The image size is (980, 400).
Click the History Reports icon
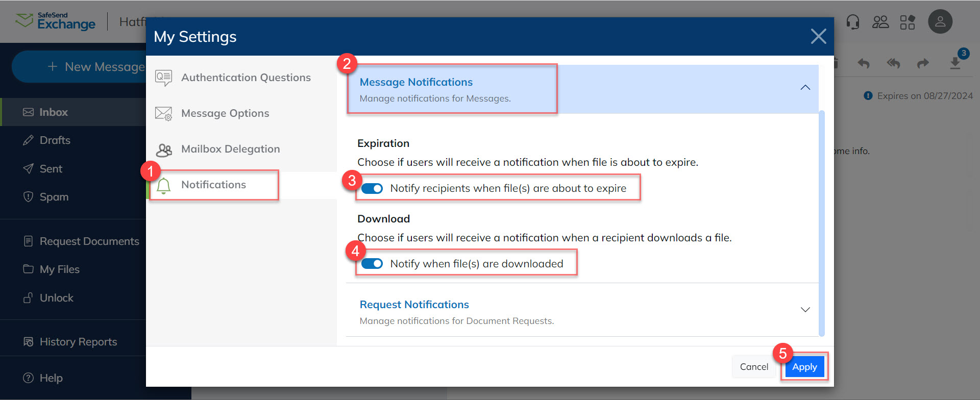[29, 342]
